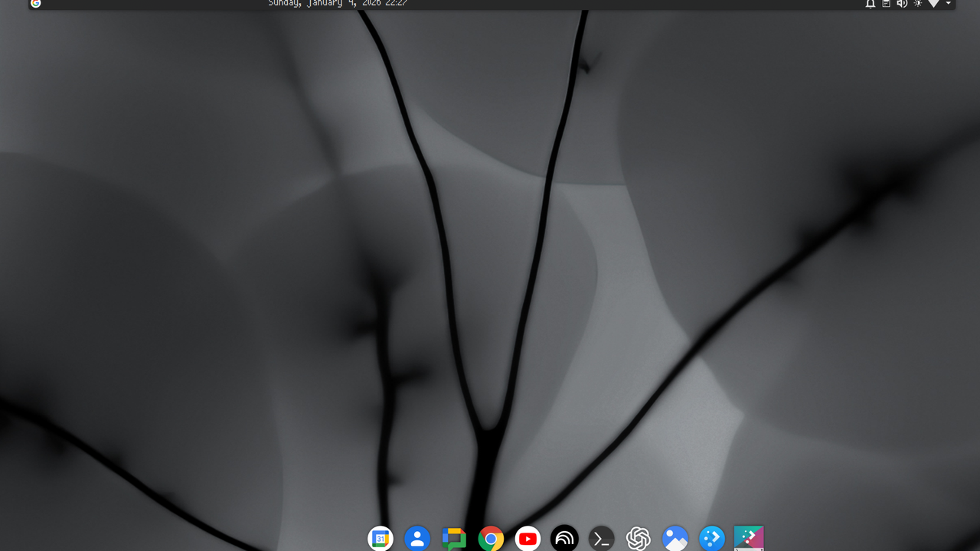Launch the Contacts app in the dock
980x551 pixels.
pyautogui.click(x=417, y=538)
